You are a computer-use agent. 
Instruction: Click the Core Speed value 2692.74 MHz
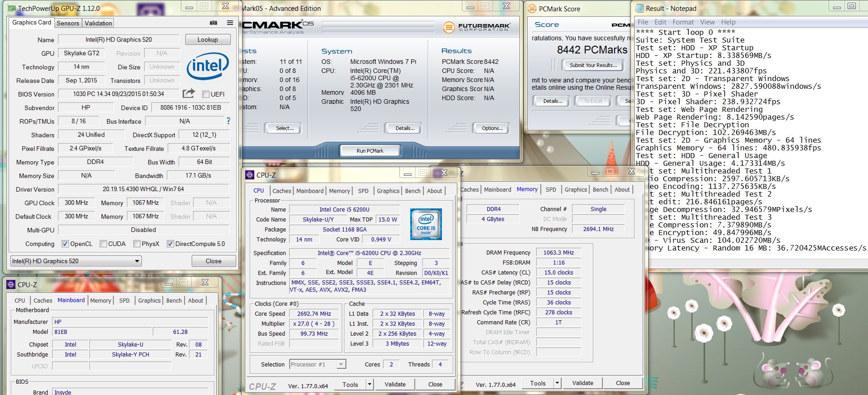(314, 313)
